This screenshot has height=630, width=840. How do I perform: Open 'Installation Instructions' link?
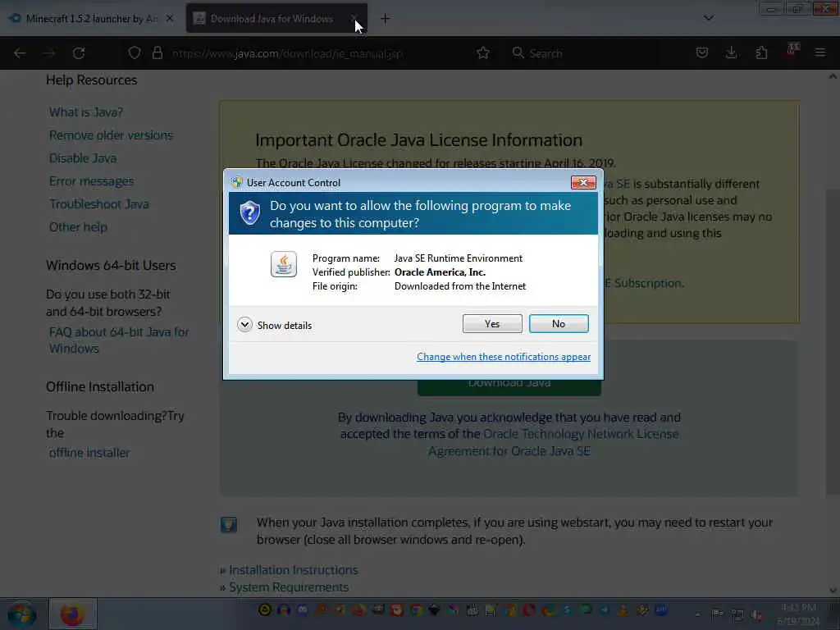click(294, 570)
